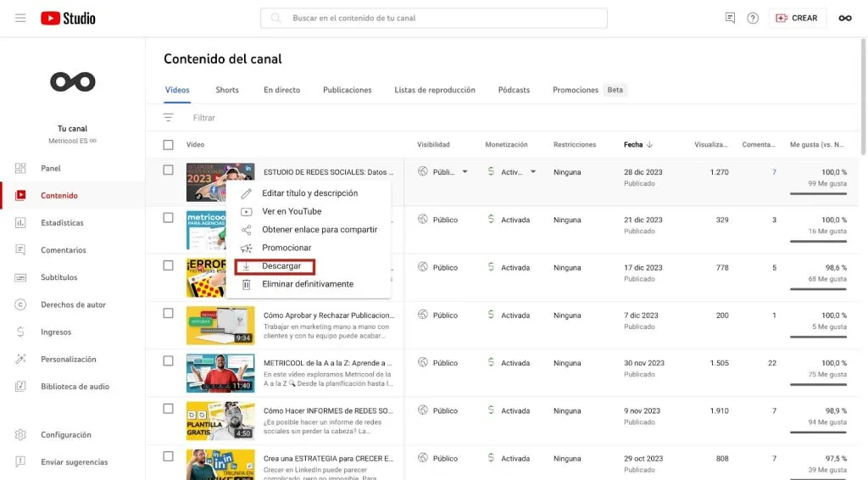Click the account avatar in top right
Viewport: 868px width, 480px height.
click(x=844, y=18)
